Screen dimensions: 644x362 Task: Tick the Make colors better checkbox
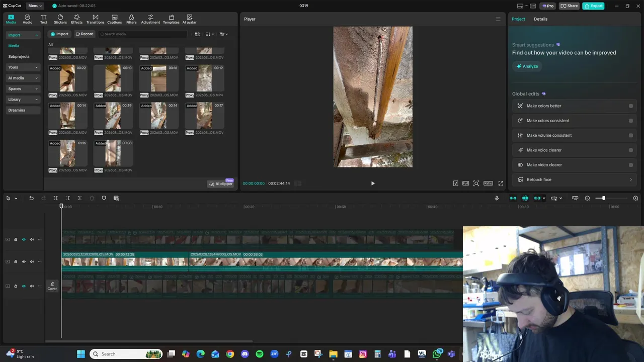click(x=631, y=106)
